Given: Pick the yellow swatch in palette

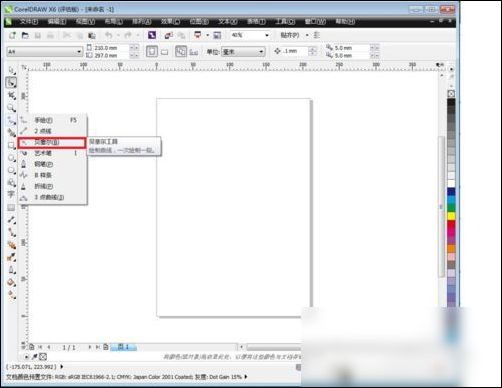Looking at the screenshot, I should [451, 216].
